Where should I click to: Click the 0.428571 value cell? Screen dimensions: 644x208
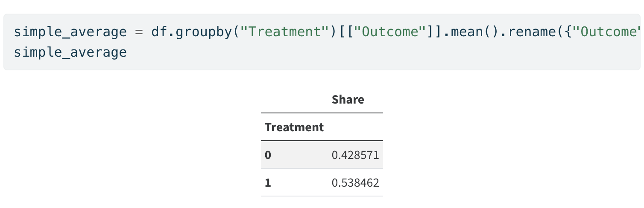pyautogui.click(x=355, y=155)
